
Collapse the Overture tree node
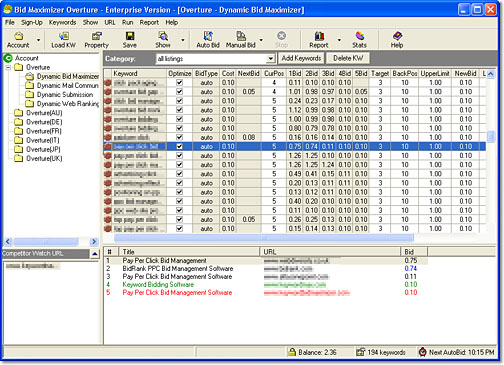tap(8, 67)
